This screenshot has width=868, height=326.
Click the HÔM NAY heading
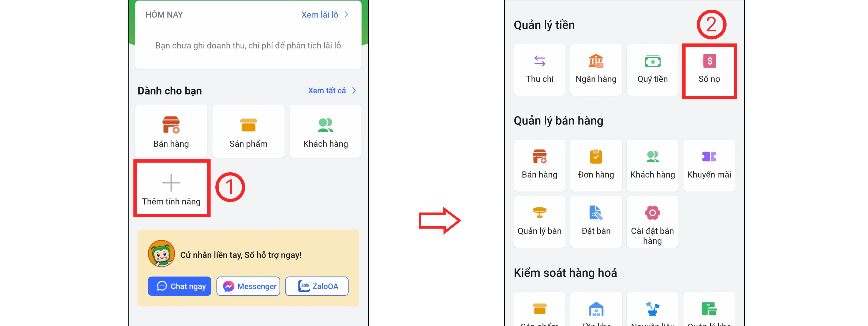click(164, 15)
